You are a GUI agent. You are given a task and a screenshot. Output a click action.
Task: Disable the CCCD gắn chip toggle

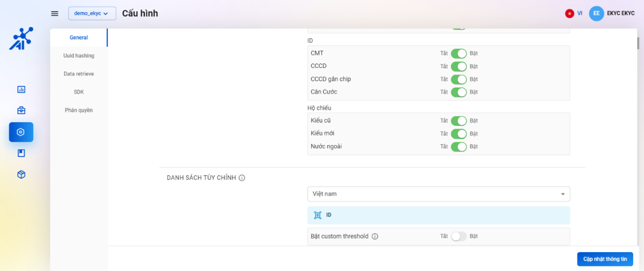click(458, 79)
